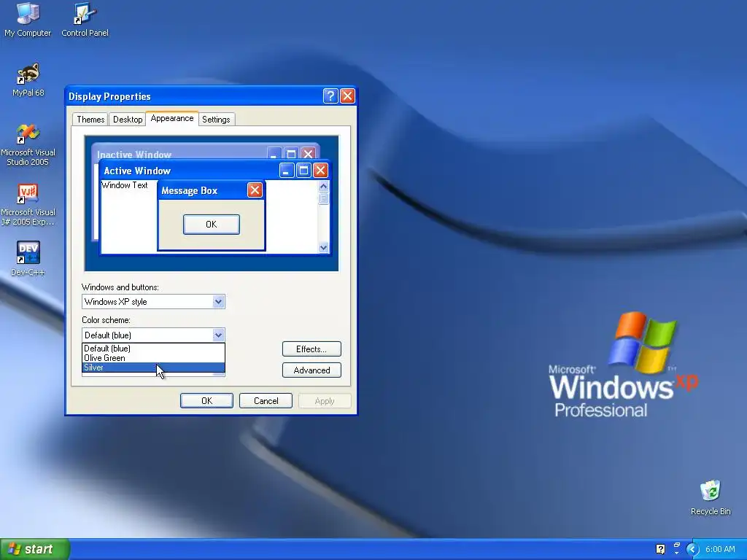Select the Recycle Bin icon
This screenshot has width=747, height=560.
[711, 497]
